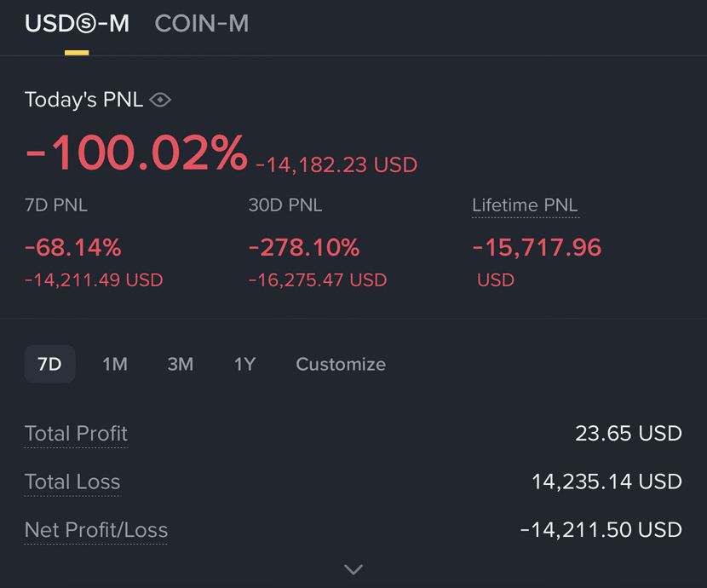Tap the Net Profit/Loss underlined label
The height and width of the screenshot is (588, 707).
click(x=96, y=530)
